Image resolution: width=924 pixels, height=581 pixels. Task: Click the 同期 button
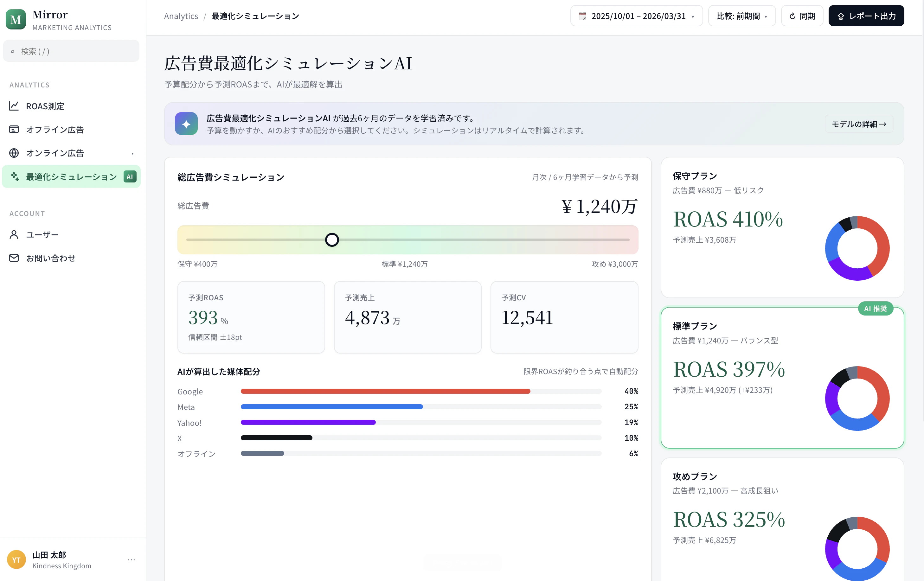point(802,16)
